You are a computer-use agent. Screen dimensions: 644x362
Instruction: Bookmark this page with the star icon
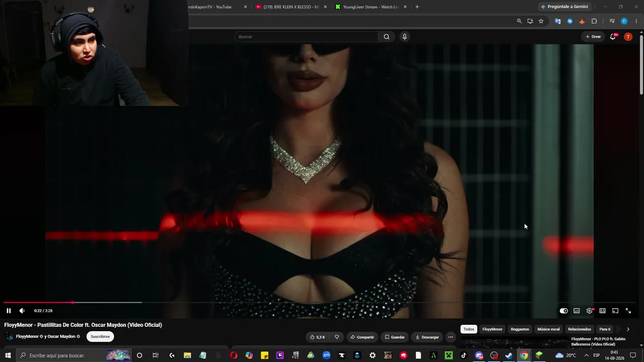click(x=541, y=21)
